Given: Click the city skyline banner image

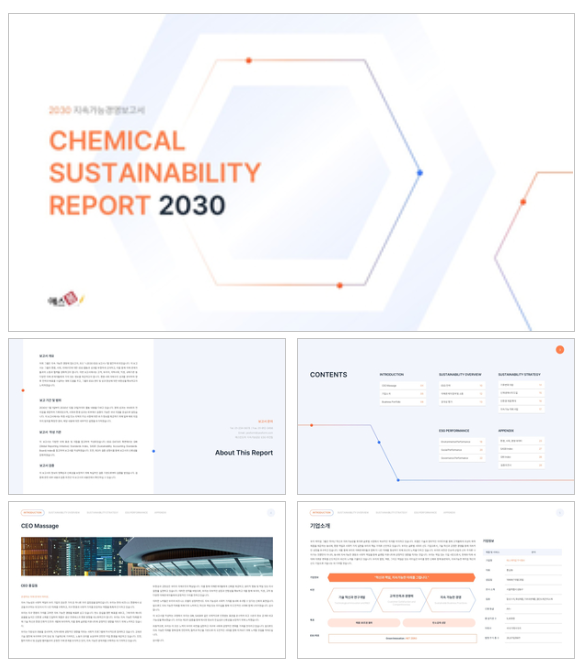Looking at the screenshot, I should (147, 556).
